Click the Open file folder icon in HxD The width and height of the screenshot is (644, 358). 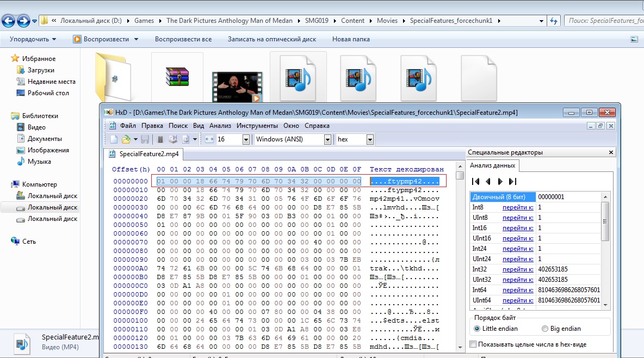126,139
